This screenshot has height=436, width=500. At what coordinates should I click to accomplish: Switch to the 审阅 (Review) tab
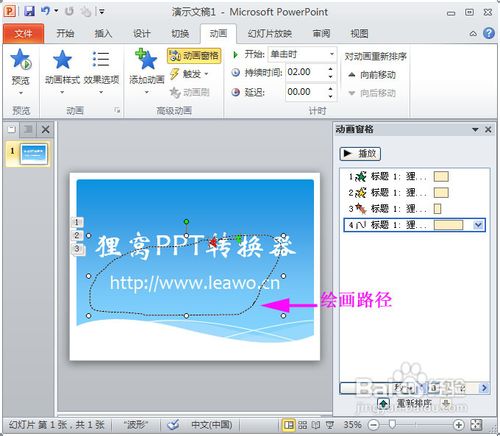point(321,33)
